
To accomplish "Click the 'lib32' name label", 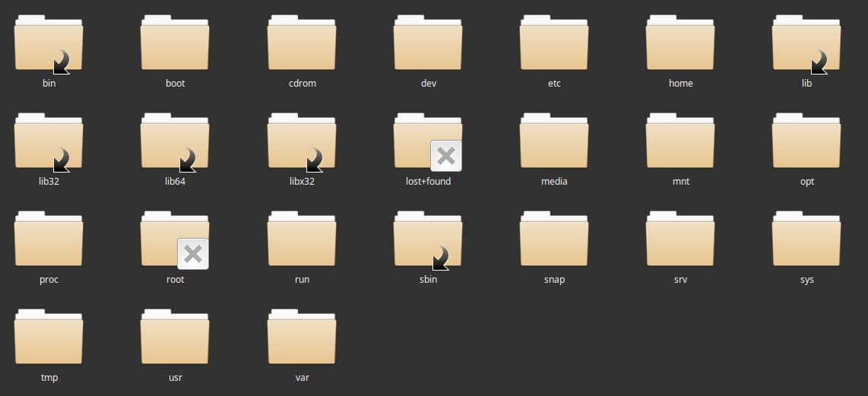I will 49,181.
